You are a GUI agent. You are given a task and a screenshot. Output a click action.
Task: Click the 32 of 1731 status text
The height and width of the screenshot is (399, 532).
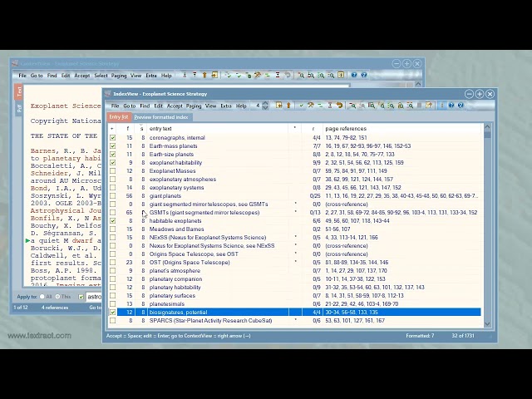[x=463, y=336]
